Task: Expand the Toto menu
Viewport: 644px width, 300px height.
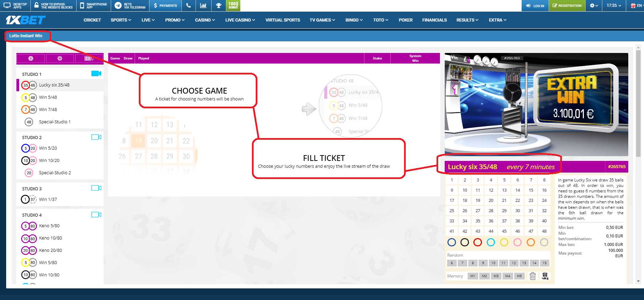Action: pos(380,20)
